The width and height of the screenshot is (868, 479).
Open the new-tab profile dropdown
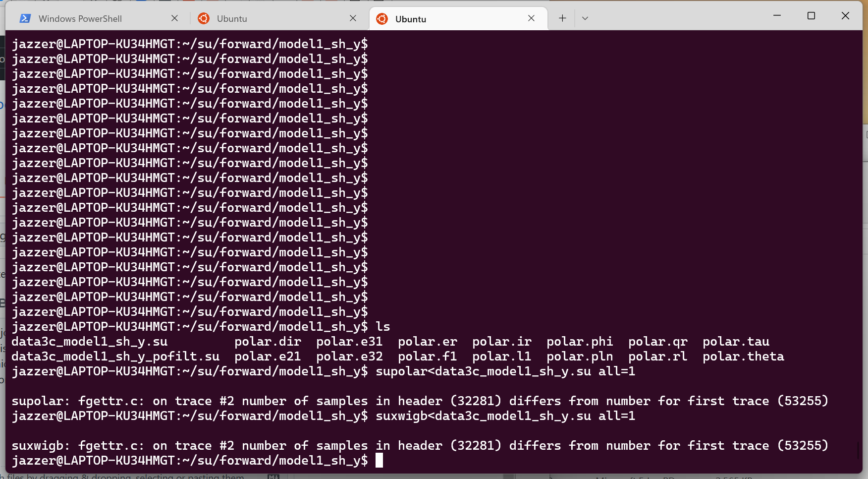[x=585, y=18]
